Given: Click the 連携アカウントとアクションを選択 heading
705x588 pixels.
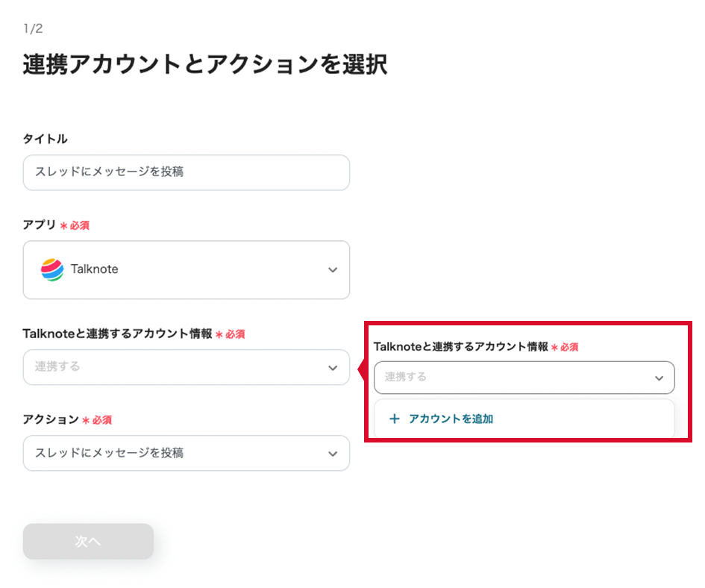Looking at the screenshot, I should coord(204,65).
